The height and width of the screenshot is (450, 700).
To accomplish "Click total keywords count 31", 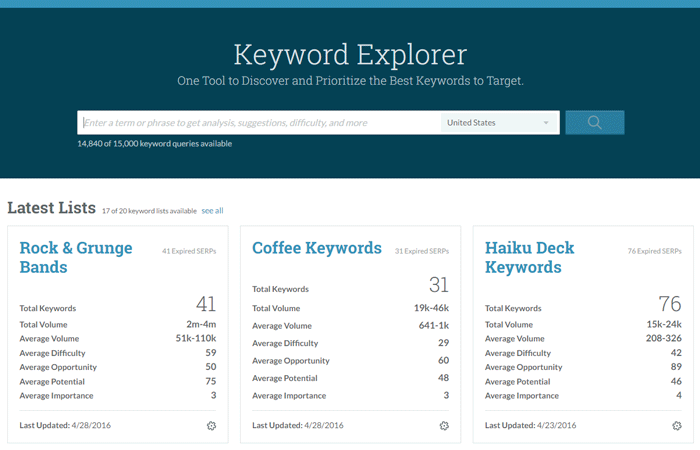I will tap(438, 285).
